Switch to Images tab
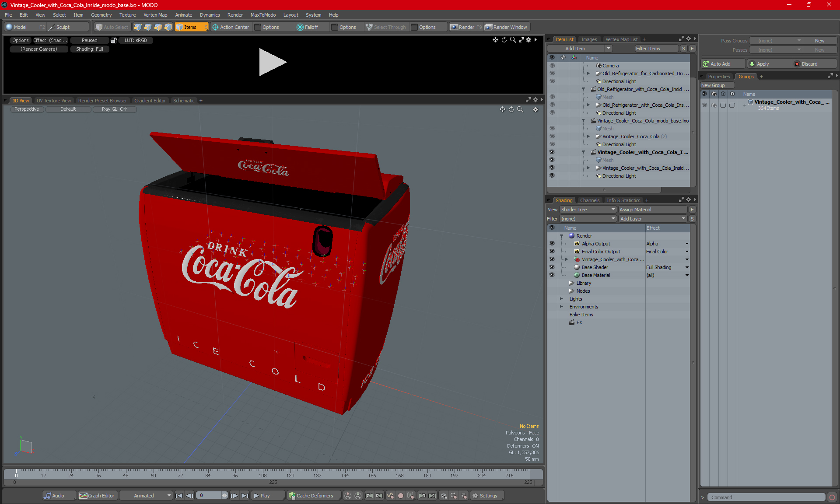The width and height of the screenshot is (840, 504). [589, 39]
